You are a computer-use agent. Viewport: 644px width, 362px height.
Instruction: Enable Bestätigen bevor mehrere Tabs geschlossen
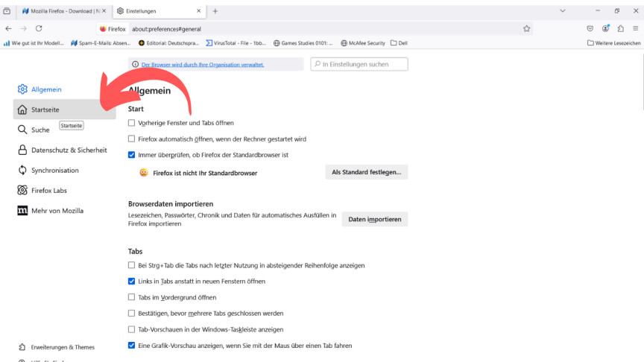(131, 313)
